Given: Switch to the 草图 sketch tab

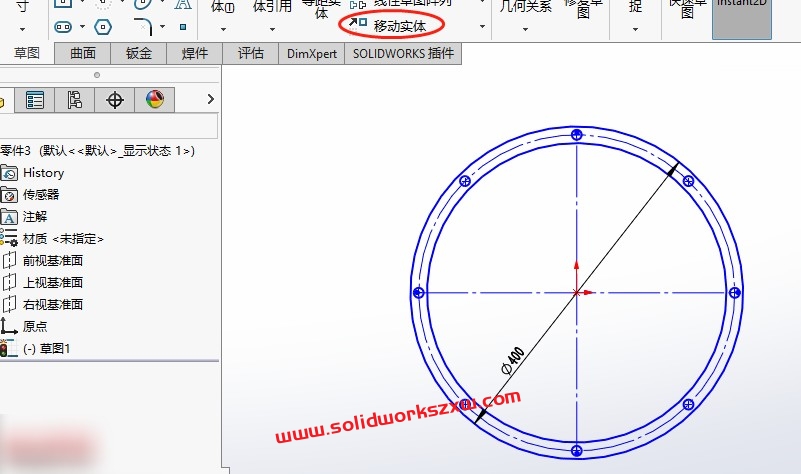Looking at the screenshot, I should (27, 53).
